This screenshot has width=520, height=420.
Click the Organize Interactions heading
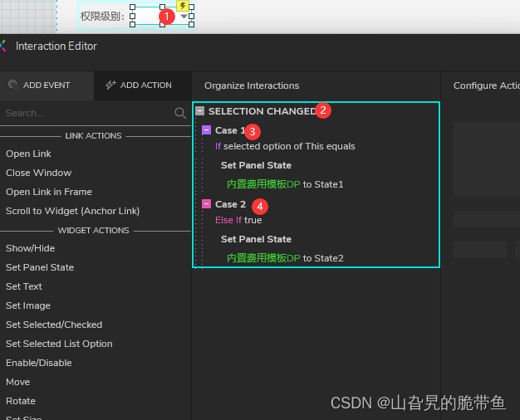pyautogui.click(x=252, y=85)
